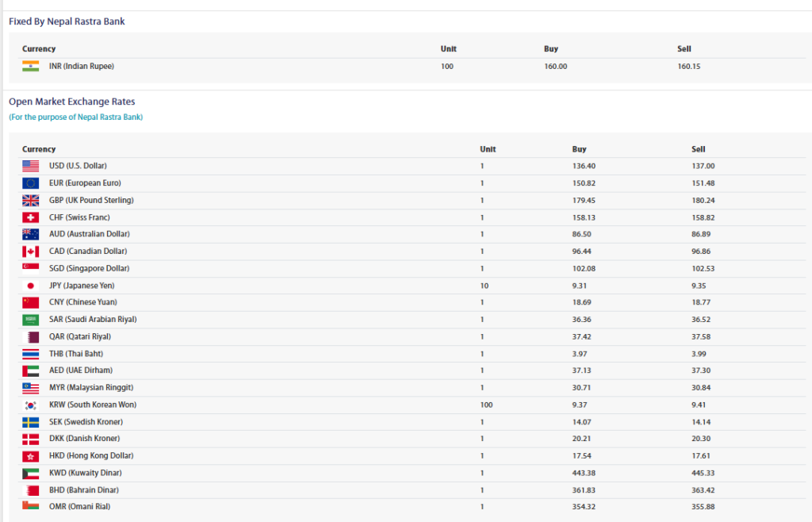Click the 'INR (Indian Rupee)' currency name
This screenshot has height=522, width=812.
pos(82,67)
